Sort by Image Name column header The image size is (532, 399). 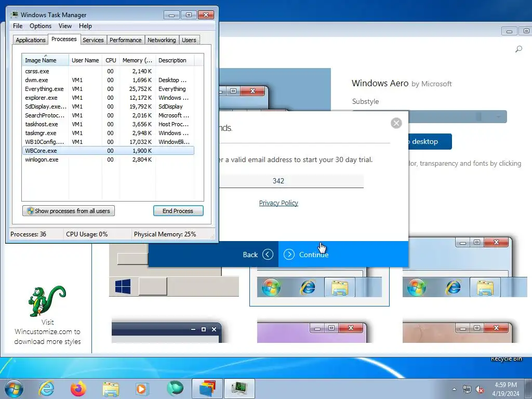pyautogui.click(x=45, y=60)
